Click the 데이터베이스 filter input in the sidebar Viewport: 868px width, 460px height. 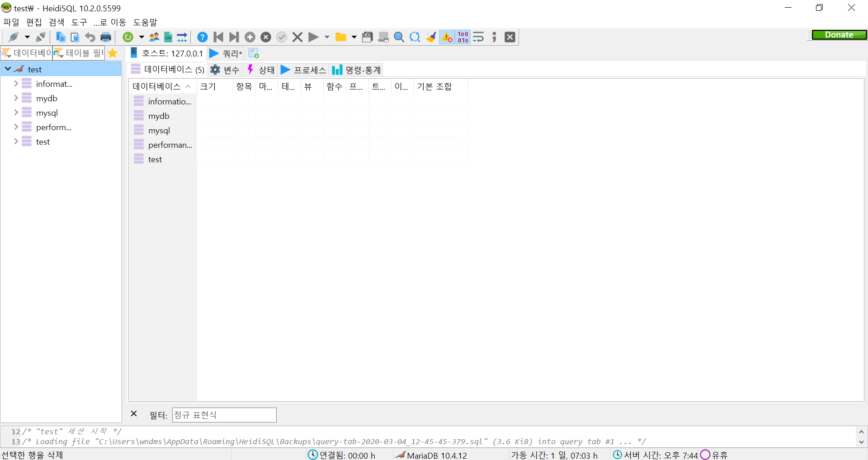(x=27, y=53)
